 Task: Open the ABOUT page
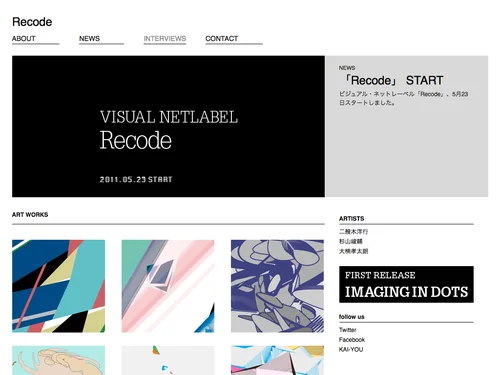[24, 39]
